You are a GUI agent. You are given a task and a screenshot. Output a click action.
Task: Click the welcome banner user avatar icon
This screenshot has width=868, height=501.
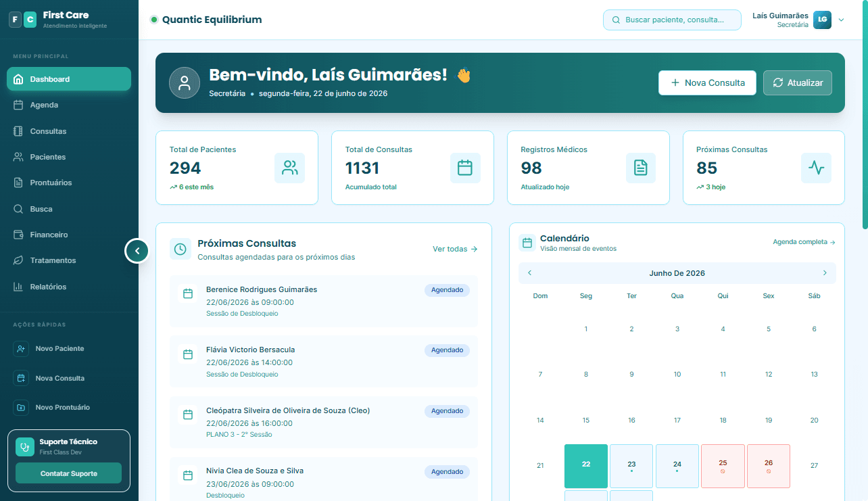(185, 82)
